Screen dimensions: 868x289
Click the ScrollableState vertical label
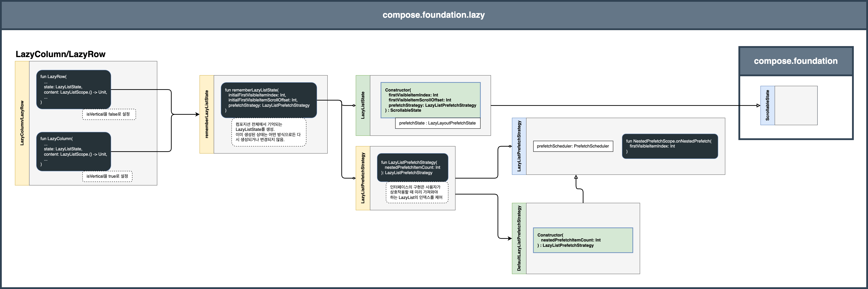pyautogui.click(x=767, y=105)
